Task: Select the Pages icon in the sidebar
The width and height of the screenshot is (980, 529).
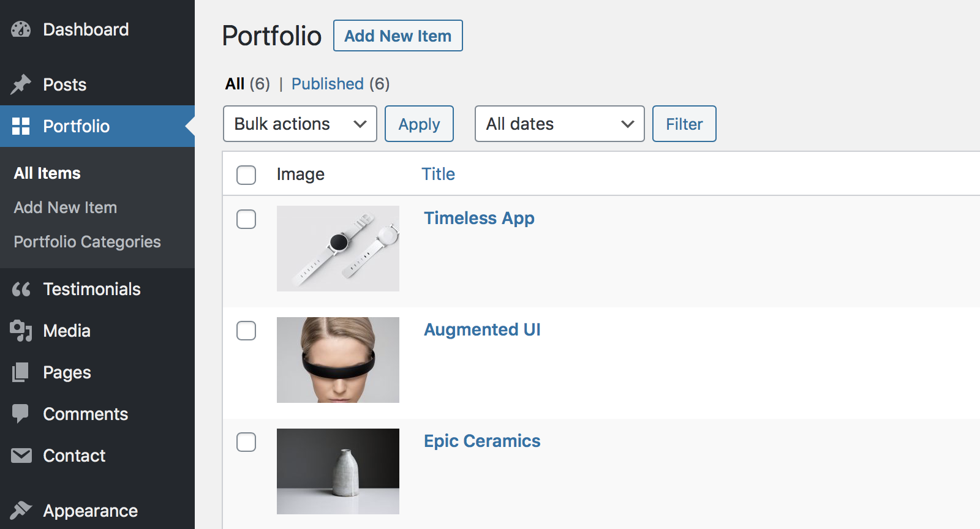Action: click(x=21, y=372)
